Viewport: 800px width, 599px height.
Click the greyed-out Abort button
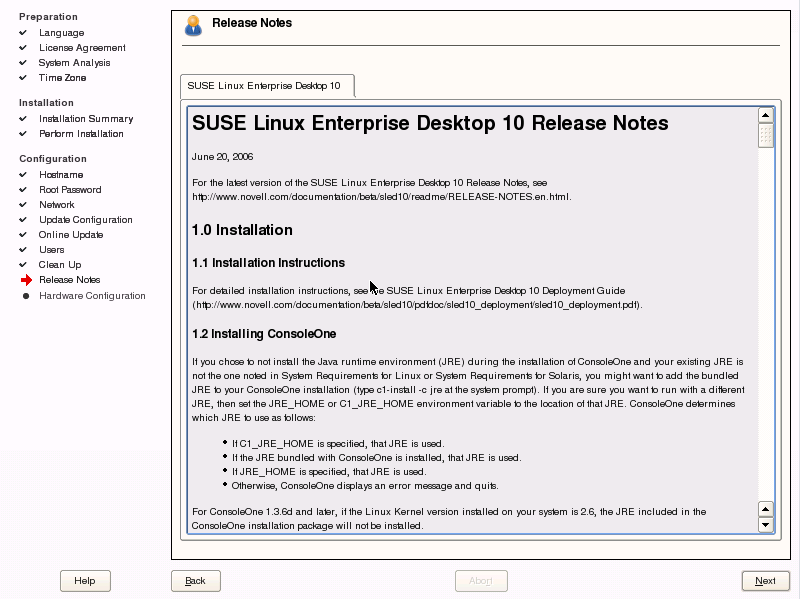pyautogui.click(x=481, y=581)
